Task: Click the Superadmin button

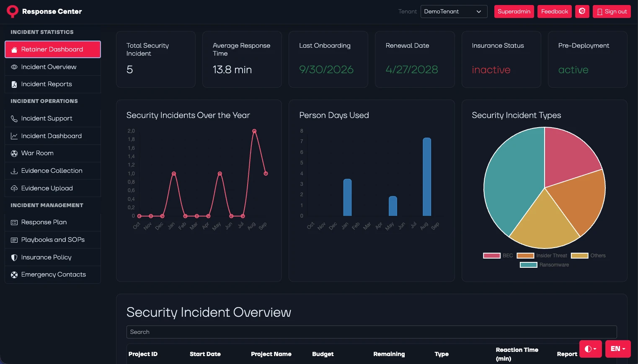Action: (514, 11)
